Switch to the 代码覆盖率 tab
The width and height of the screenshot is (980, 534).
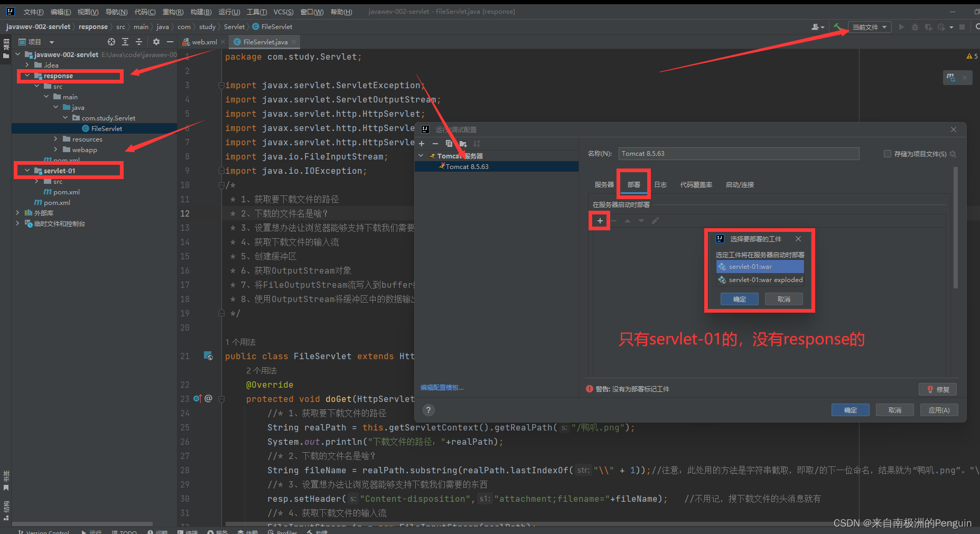(x=696, y=184)
